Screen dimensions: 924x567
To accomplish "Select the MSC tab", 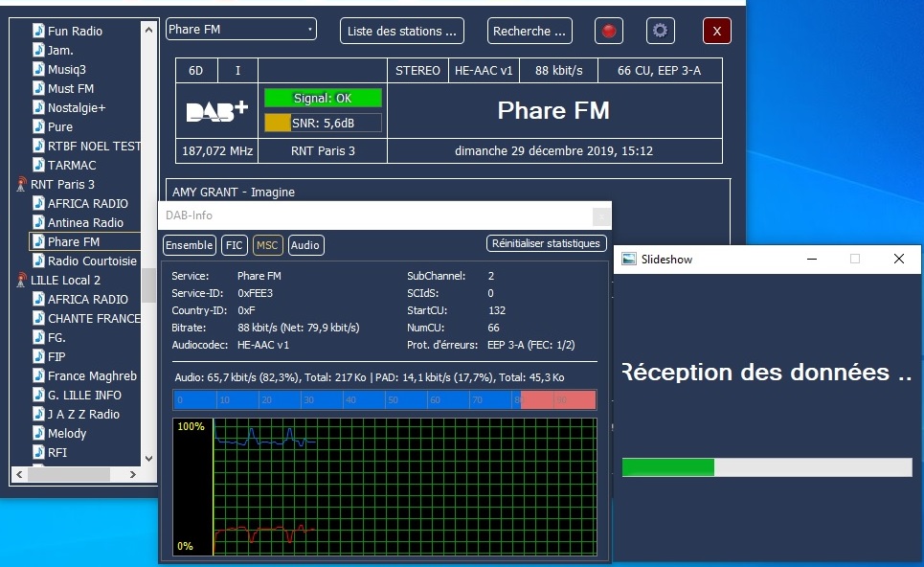I will click(267, 245).
